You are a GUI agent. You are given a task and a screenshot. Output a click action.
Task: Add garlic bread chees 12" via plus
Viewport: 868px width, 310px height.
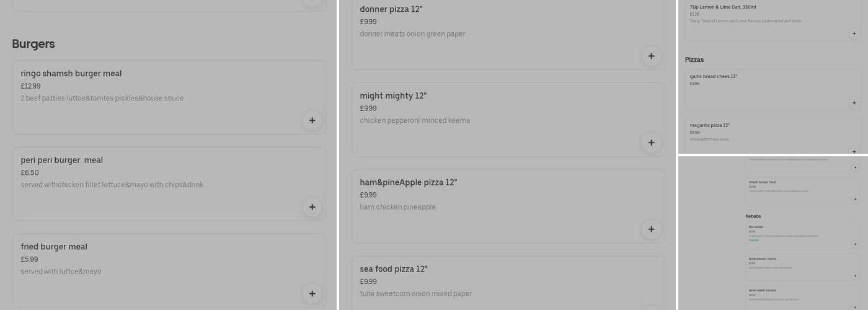click(x=854, y=103)
